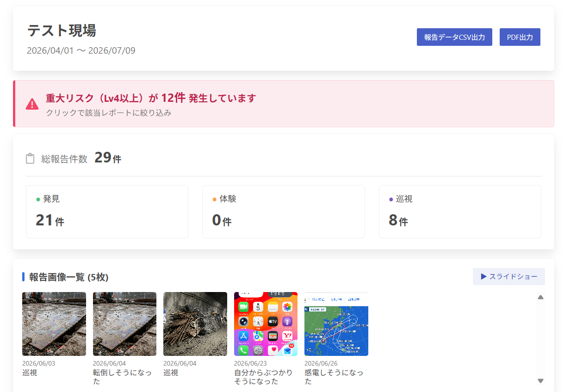Click the red warning triangle icon
Image resolution: width=564 pixels, height=392 pixels.
coord(32,104)
